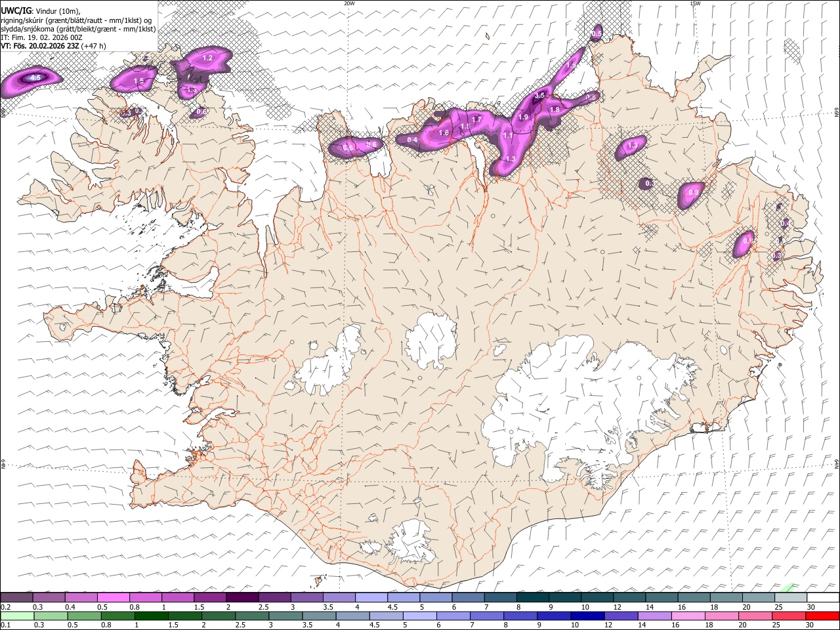This screenshot has width=840, height=630.
Task: Pick the light pink 16–18 rain legend swatch
Action: click(x=687, y=616)
